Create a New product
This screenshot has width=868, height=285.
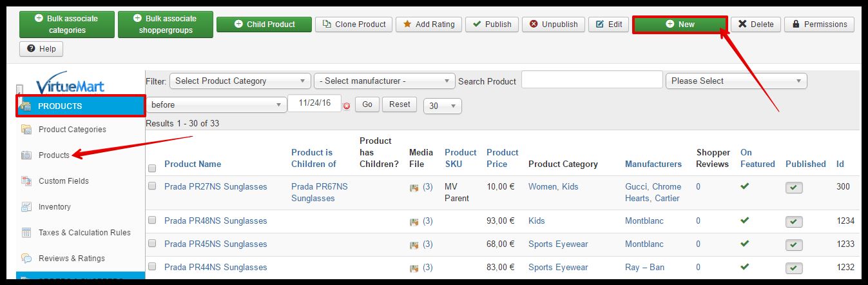[x=680, y=25]
